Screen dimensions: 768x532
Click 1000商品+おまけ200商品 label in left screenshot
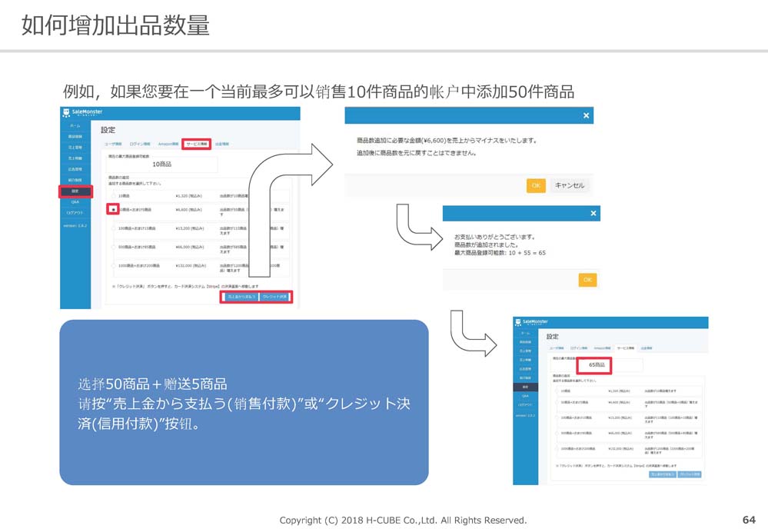click(x=138, y=266)
